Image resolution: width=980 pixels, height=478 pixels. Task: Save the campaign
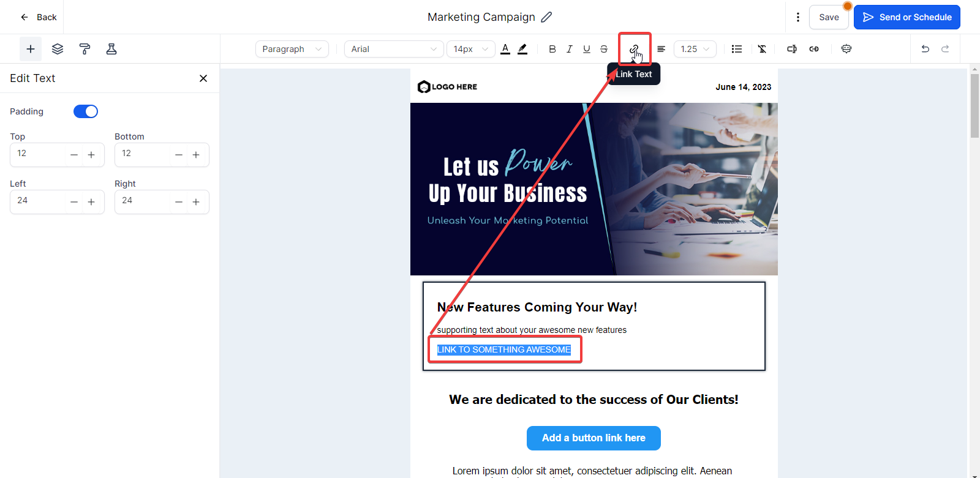click(x=829, y=17)
